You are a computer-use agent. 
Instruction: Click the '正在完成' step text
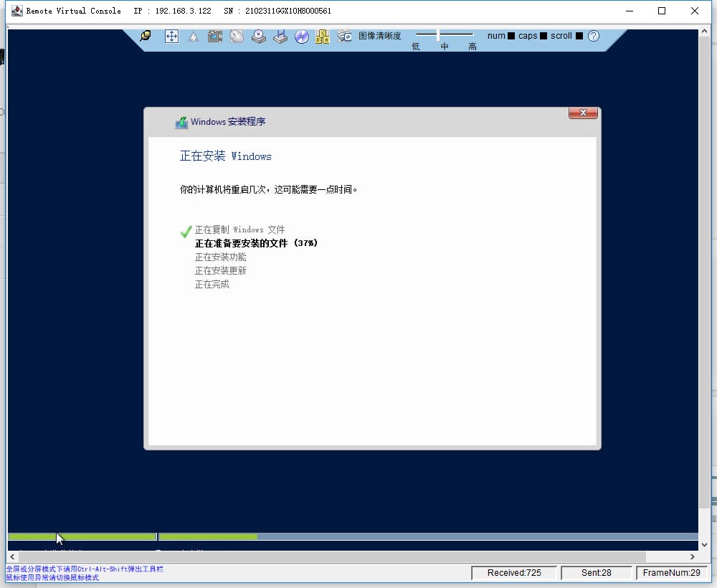coord(212,285)
